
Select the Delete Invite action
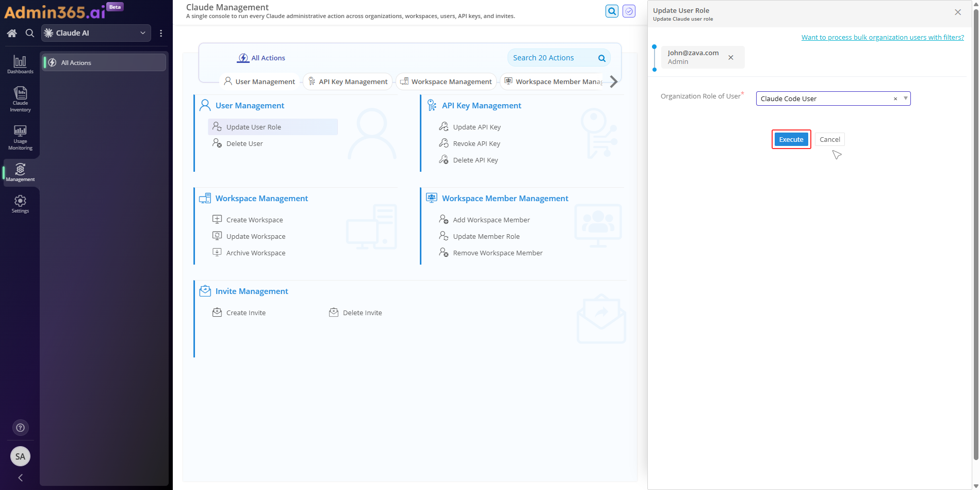pos(363,313)
